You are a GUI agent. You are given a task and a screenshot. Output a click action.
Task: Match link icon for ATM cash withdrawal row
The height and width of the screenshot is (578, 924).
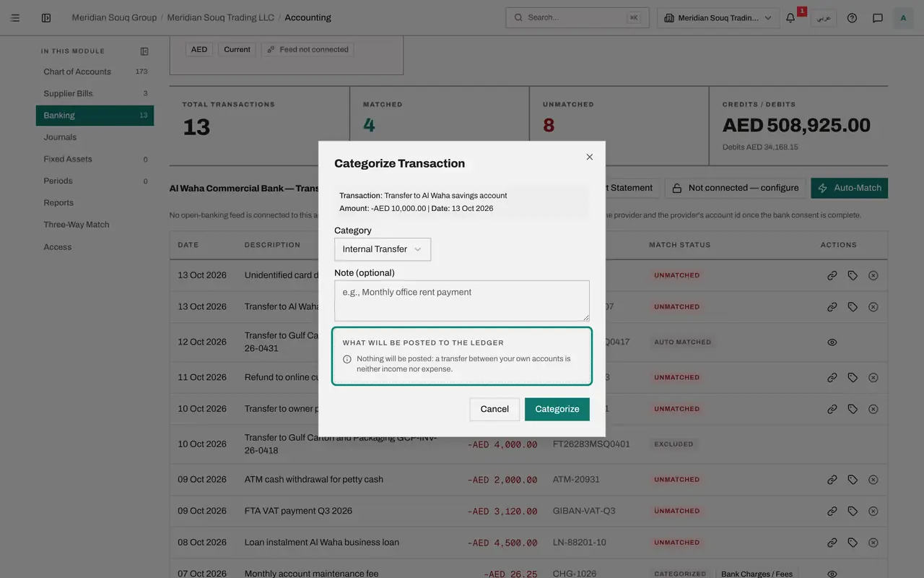pos(832,480)
